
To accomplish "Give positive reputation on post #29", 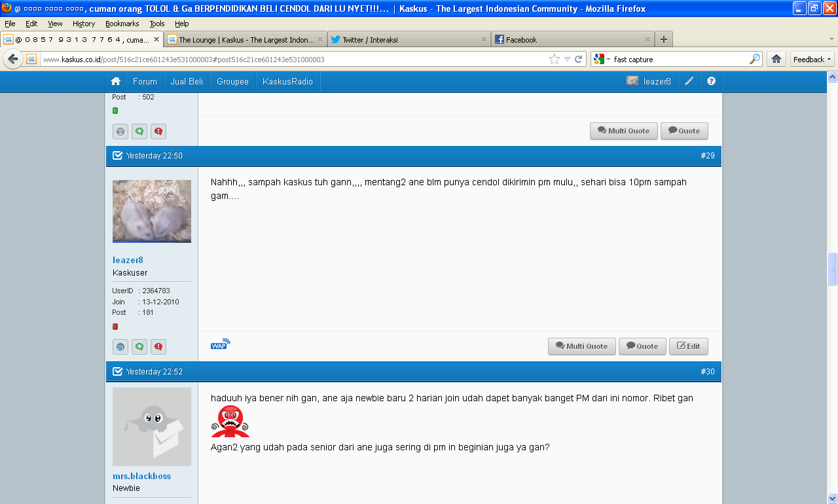I will click(139, 347).
